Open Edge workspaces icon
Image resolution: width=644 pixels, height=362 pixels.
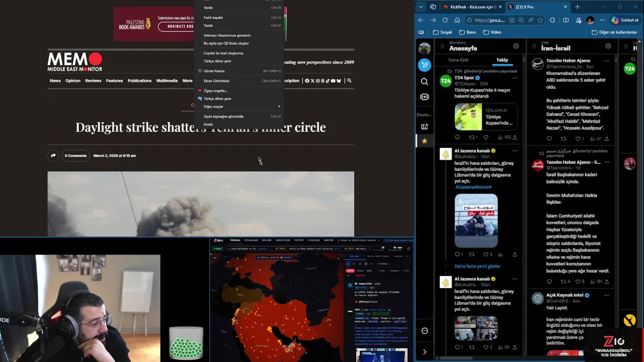point(433,7)
